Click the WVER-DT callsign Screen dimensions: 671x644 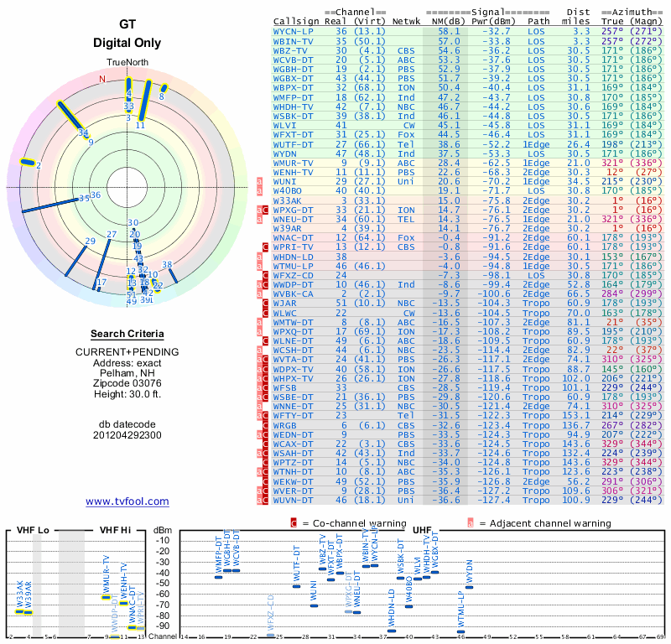point(293,491)
